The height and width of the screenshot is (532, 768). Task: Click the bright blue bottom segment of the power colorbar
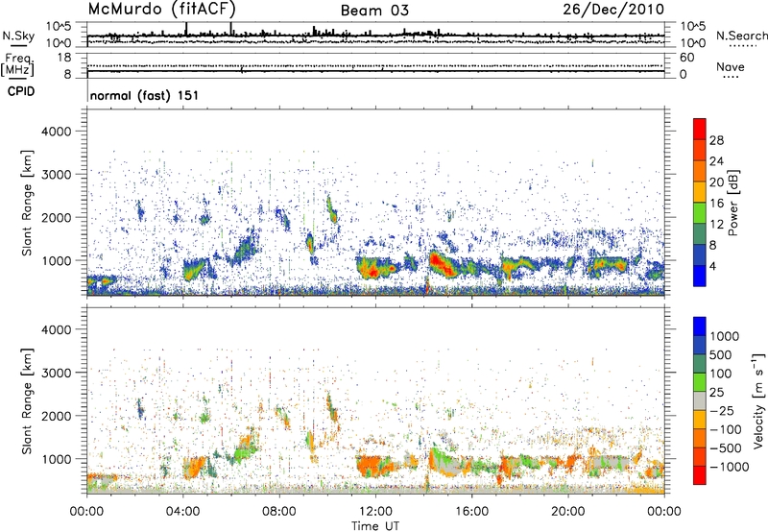tap(700, 276)
